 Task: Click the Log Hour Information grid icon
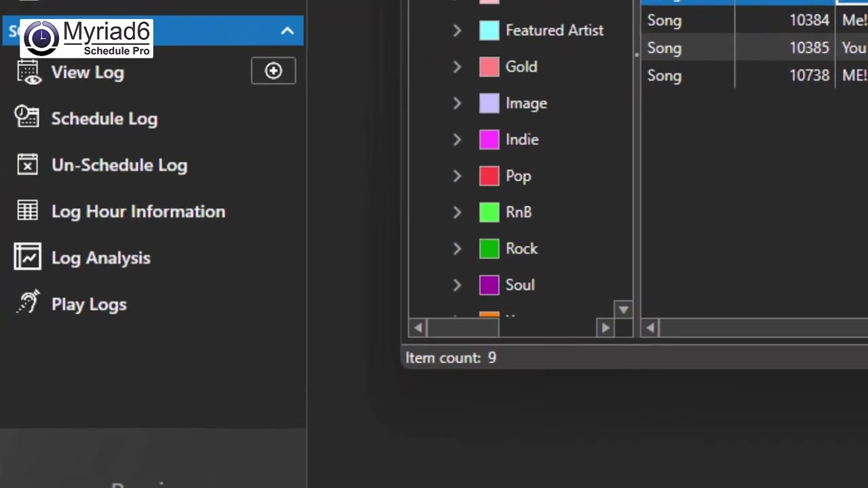[x=27, y=211]
